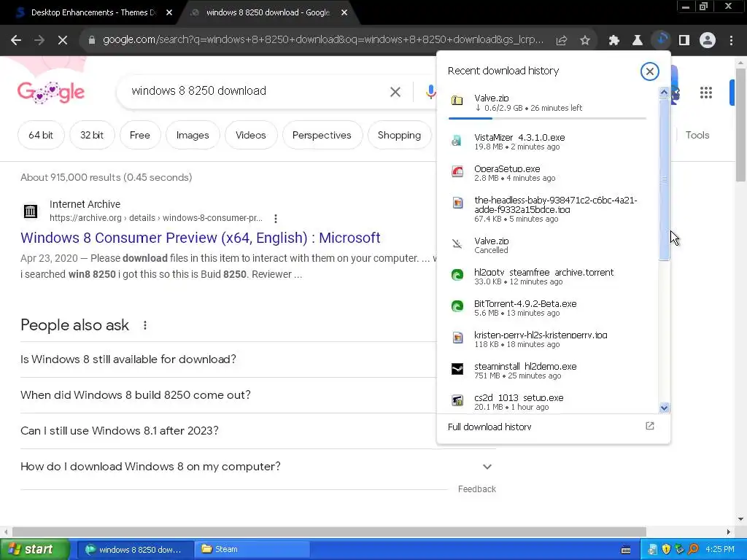Expand 'Can I still use Windows 8.1 after 2023?'
Image resolution: width=747 pixels, height=560 pixels.
tap(228, 431)
